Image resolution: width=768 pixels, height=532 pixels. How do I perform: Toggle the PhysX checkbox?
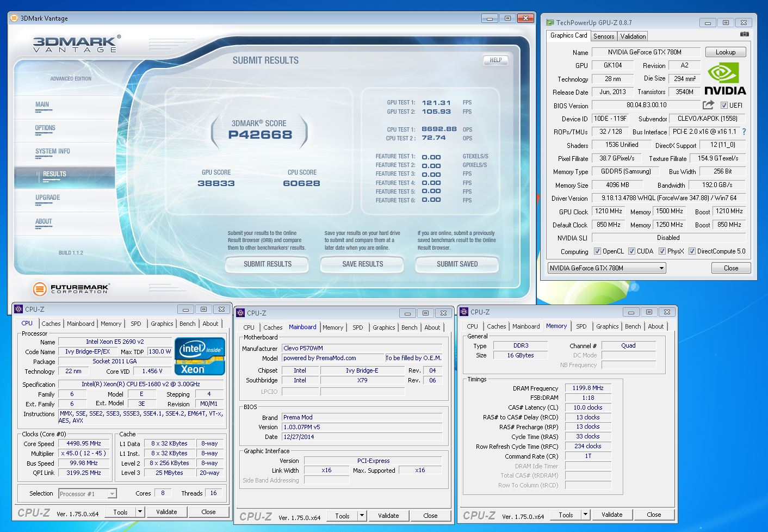tap(662, 251)
